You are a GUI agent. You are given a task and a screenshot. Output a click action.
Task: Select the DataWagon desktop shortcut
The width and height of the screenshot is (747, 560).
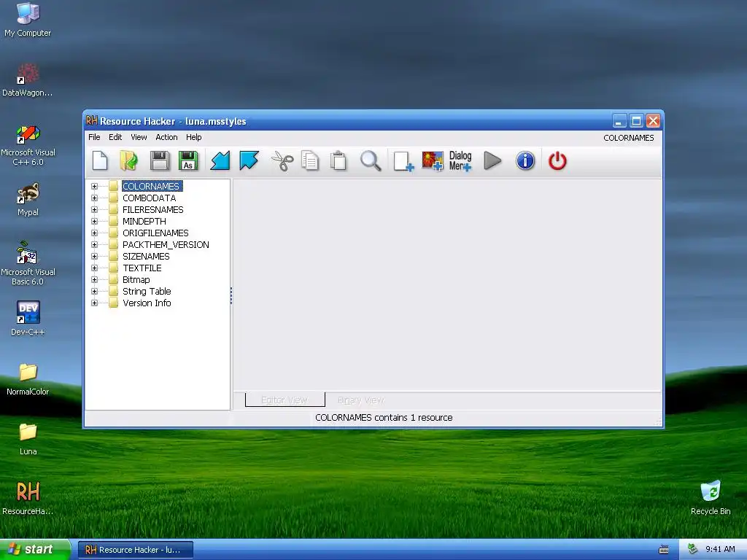28,80
